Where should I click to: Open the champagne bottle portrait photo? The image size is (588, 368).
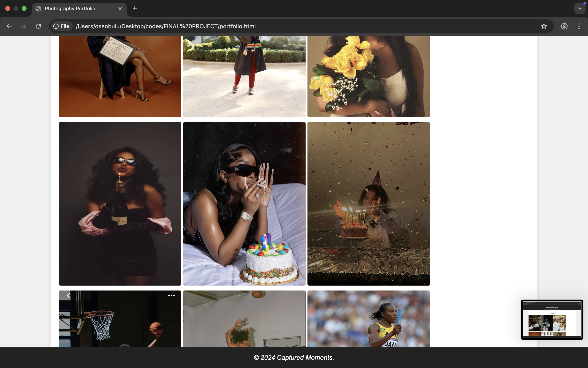(x=120, y=204)
